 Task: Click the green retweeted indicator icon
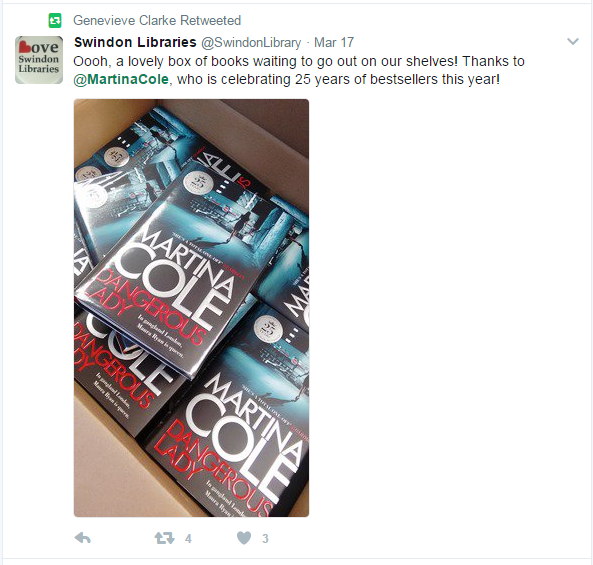55,20
